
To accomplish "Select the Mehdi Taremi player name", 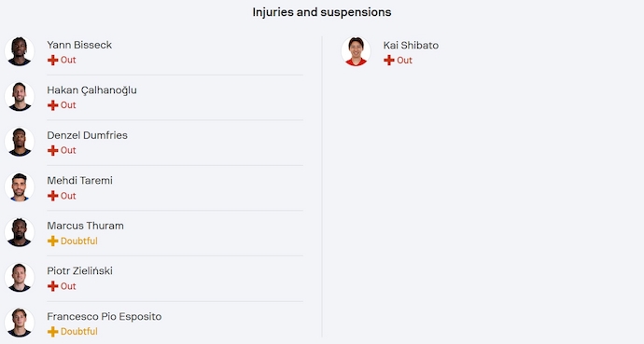I will 79,181.
